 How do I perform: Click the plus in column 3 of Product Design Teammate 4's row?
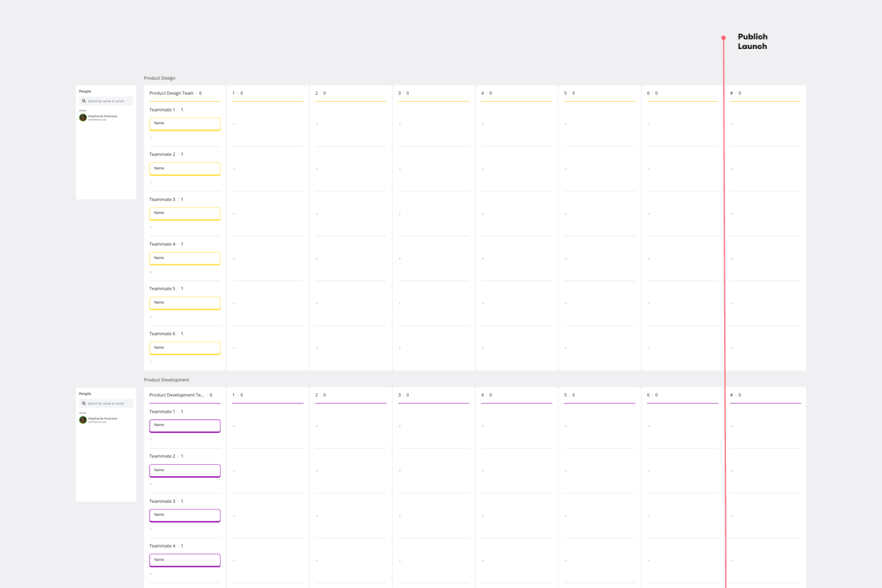pos(400,259)
